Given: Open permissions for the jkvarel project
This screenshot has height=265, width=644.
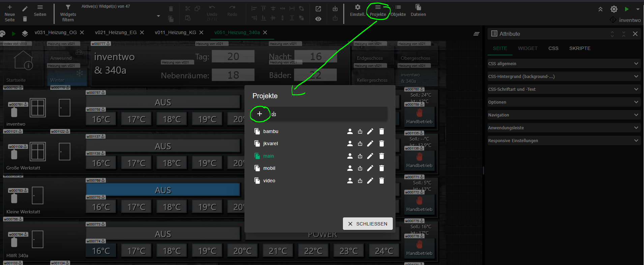Looking at the screenshot, I should click(350, 143).
